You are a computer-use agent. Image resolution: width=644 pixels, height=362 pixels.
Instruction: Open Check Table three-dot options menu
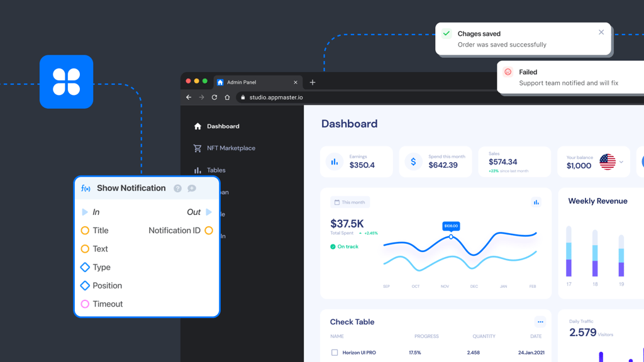coord(540,322)
